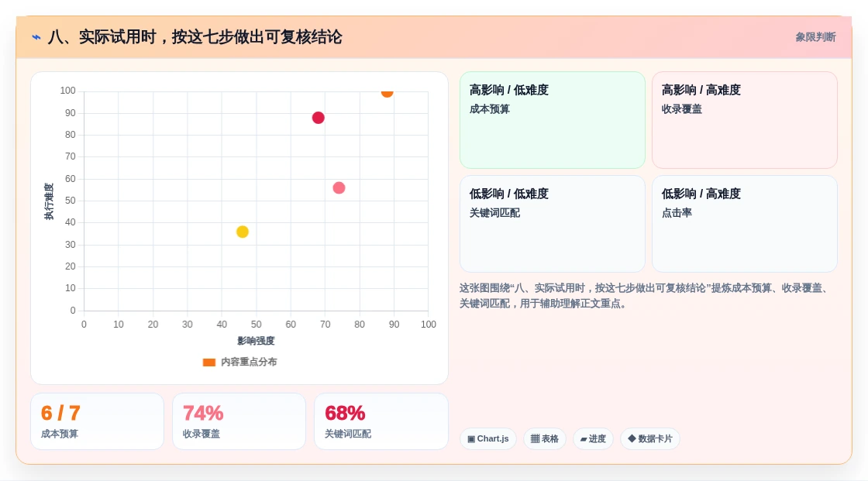The width and height of the screenshot is (868, 481).
Task: Open the 低影响 / 低难度 quadrant card
Action: pos(553,224)
